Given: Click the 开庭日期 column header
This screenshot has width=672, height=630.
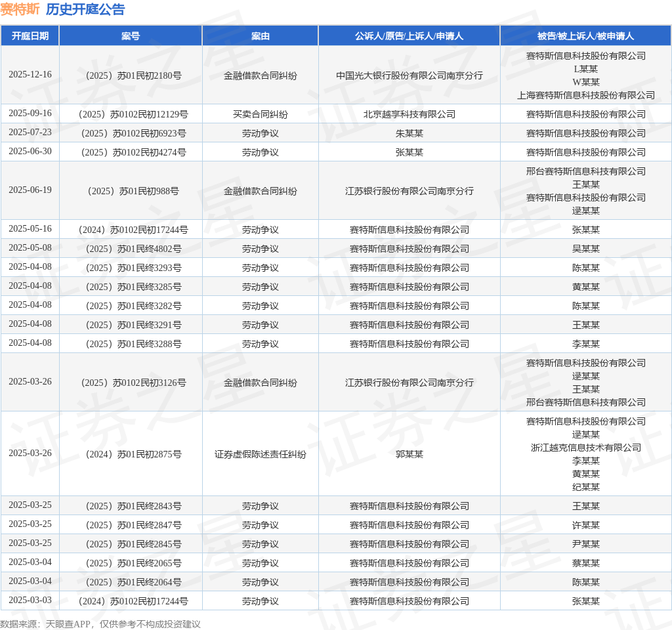Looking at the screenshot, I should coord(30,36).
